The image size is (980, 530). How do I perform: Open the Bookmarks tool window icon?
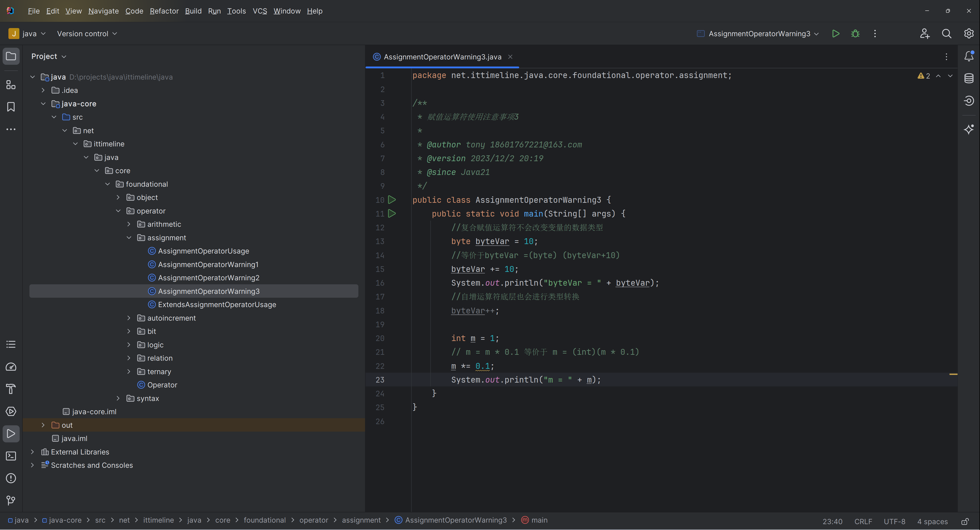pyautogui.click(x=11, y=107)
